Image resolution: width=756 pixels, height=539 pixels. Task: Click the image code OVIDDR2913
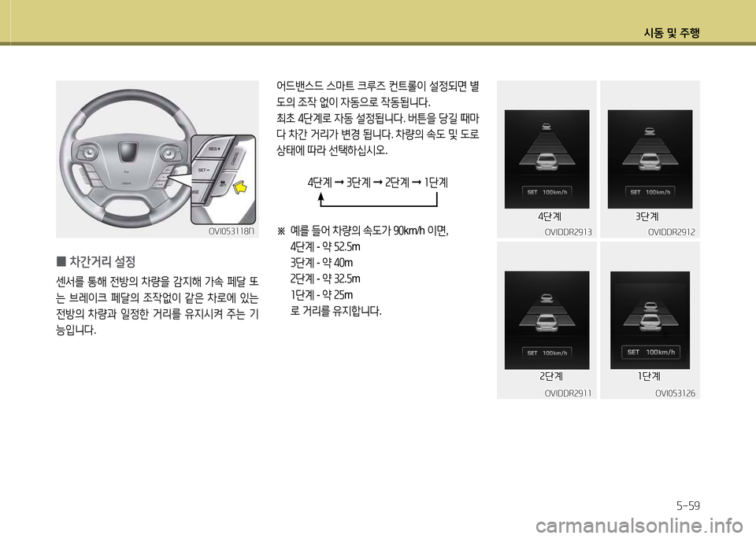pyautogui.click(x=568, y=231)
